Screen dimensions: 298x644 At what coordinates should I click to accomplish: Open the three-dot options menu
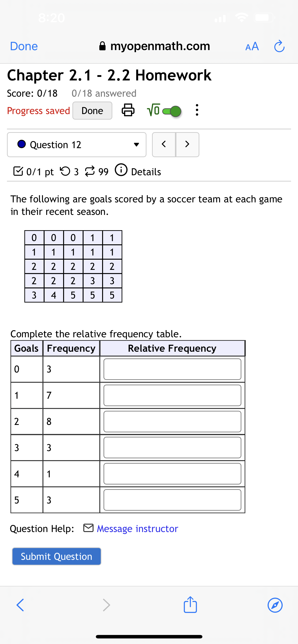tap(197, 110)
